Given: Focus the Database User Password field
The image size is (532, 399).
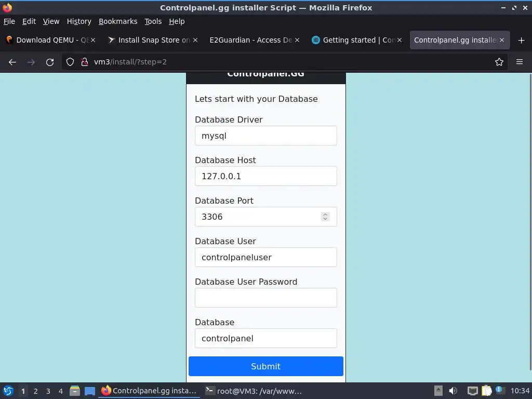Looking at the screenshot, I should tap(265, 298).
